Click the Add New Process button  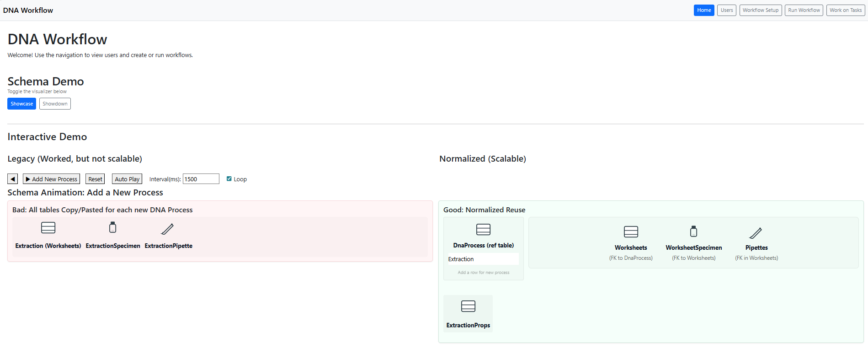[51, 179]
